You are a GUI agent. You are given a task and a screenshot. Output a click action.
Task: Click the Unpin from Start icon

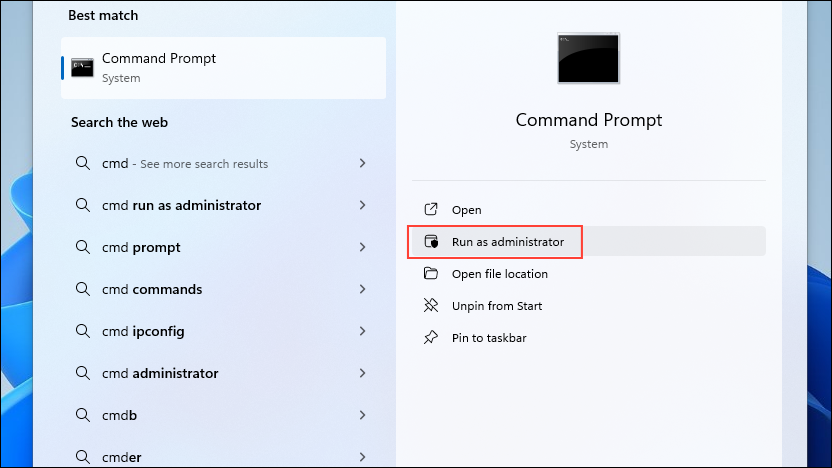(x=431, y=305)
